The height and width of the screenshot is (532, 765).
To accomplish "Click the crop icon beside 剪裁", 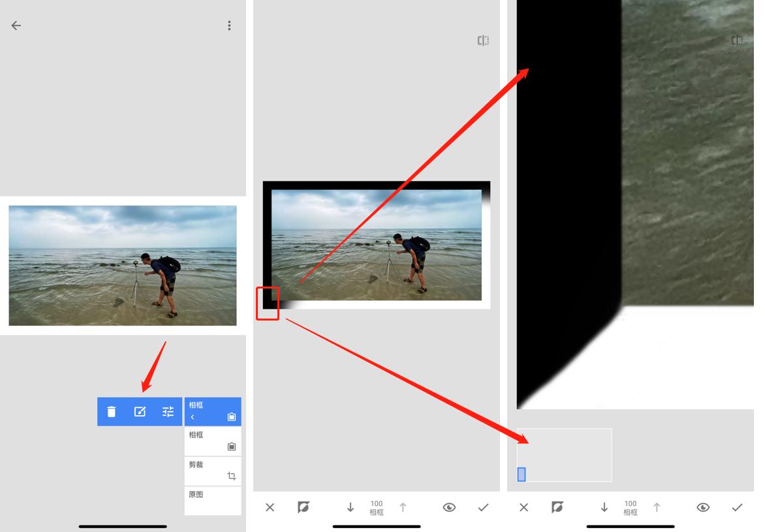I will click(232, 476).
